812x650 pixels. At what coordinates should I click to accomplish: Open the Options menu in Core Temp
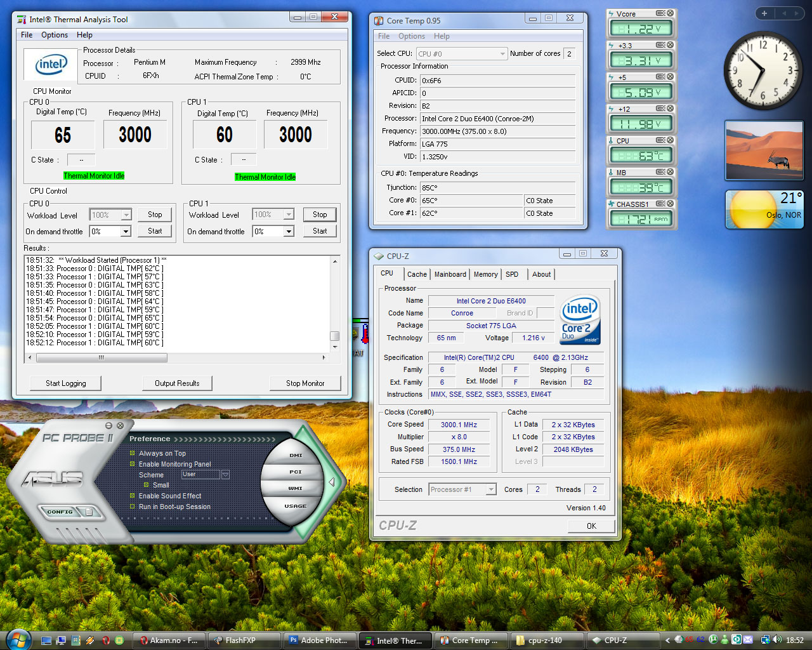point(412,36)
